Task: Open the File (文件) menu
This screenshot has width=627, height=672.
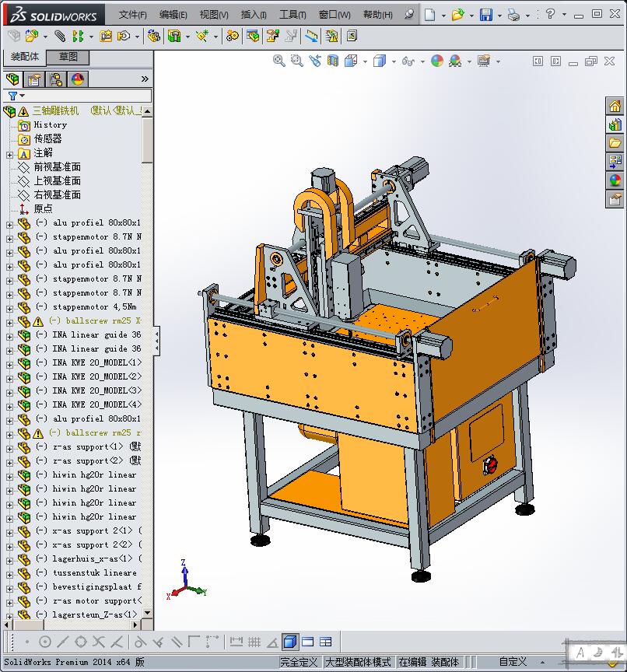Action: (x=132, y=15)
